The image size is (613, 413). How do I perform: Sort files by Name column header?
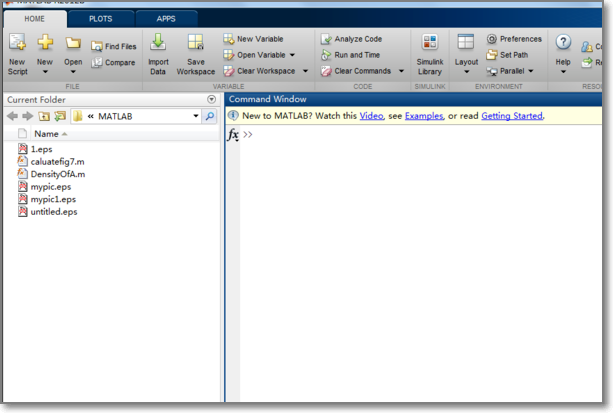click(x=46, y=134)
